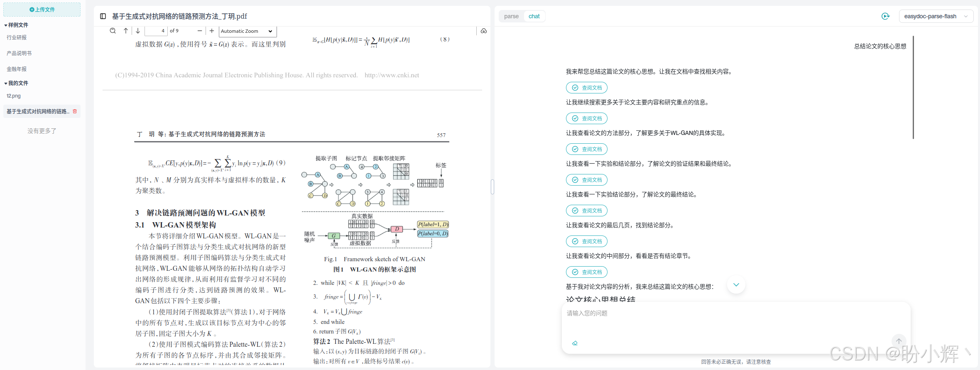Open the easydoc-parse-flash model dropdown
The height and width of the screenshot is (370, 980).
(936, 16)
